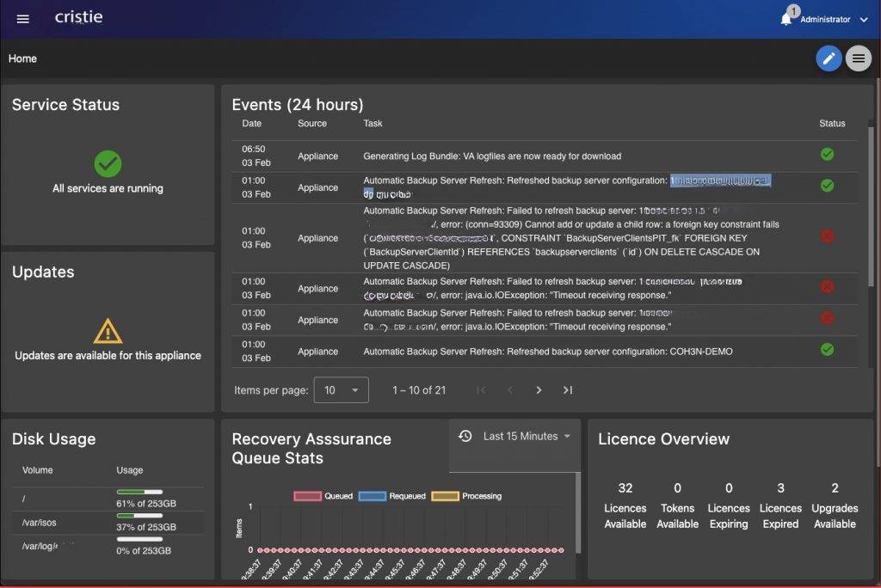The width and height of the screenshot is (881, 588).
Task: Go to next events page
Action: tap(539, 390)
